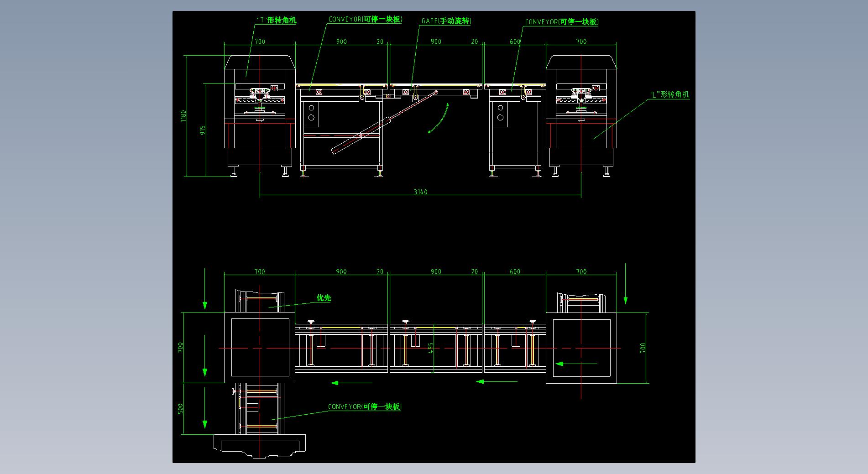This screenshot has width=868, height=474.
Task: Select the 1180 height dimension text
Action: pyautogui.click(x=183, y=115)
